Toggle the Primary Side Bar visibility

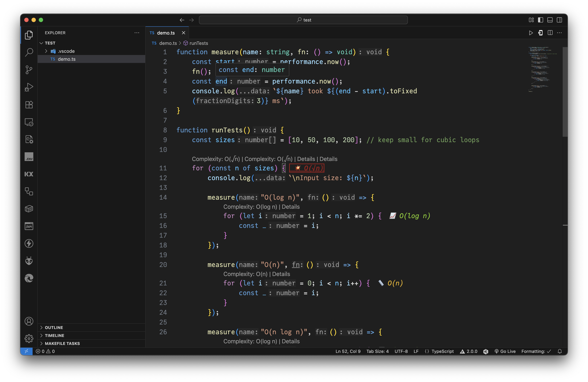click(x=541, y=20)
